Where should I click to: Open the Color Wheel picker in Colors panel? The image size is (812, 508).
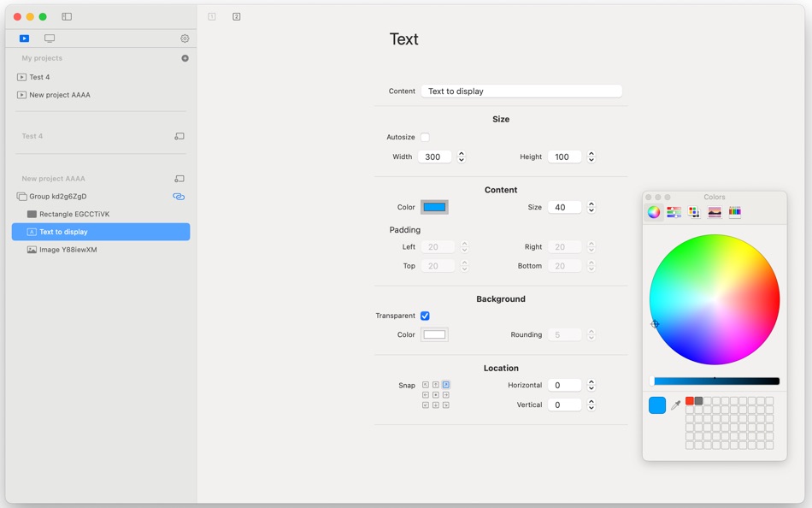coord(654,211)
